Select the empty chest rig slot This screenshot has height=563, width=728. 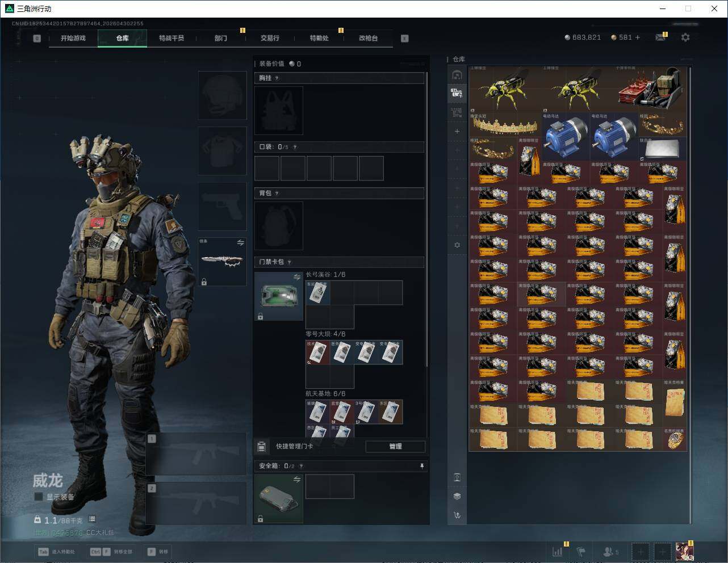(279, 111)
